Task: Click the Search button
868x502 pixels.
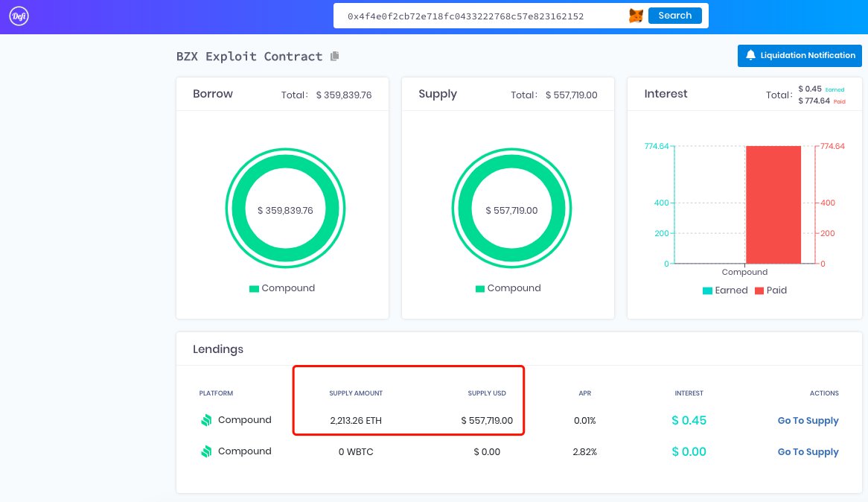Action: pyautogui.click(x=674, y=16)
